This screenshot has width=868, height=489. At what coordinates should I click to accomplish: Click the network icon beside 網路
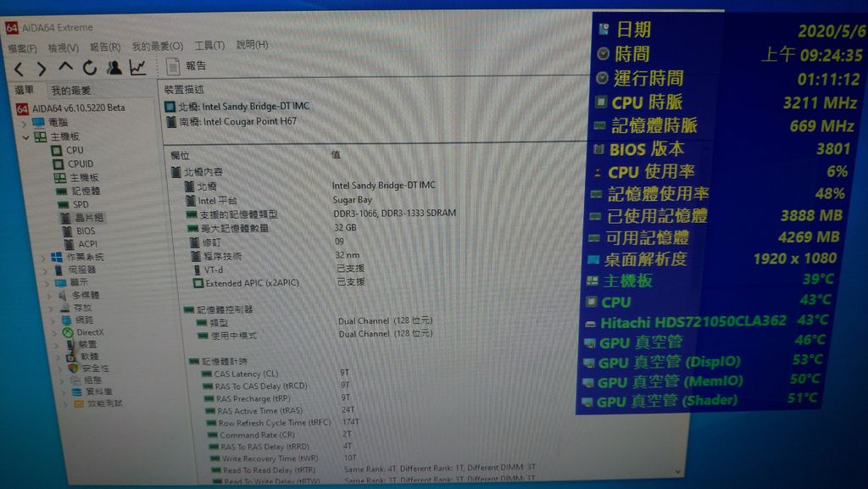pyautogui.click(x=66, y=320)
